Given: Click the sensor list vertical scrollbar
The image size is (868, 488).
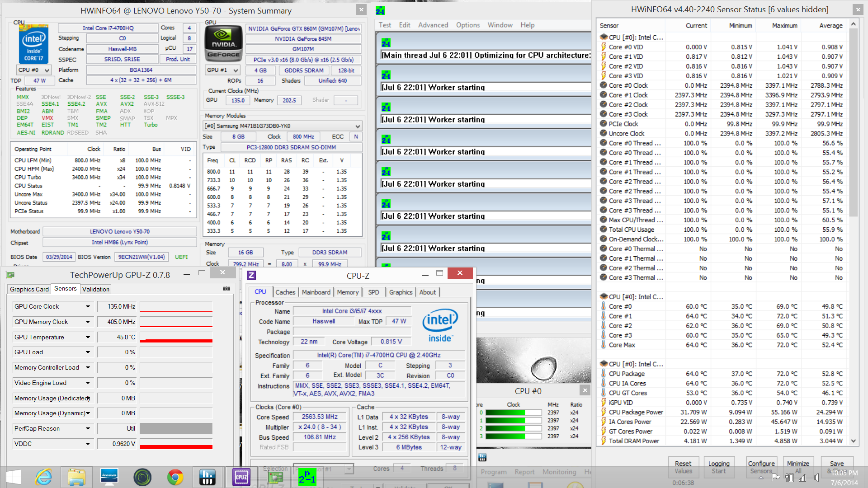Looking at the screenshot, I should click(853, 122).
